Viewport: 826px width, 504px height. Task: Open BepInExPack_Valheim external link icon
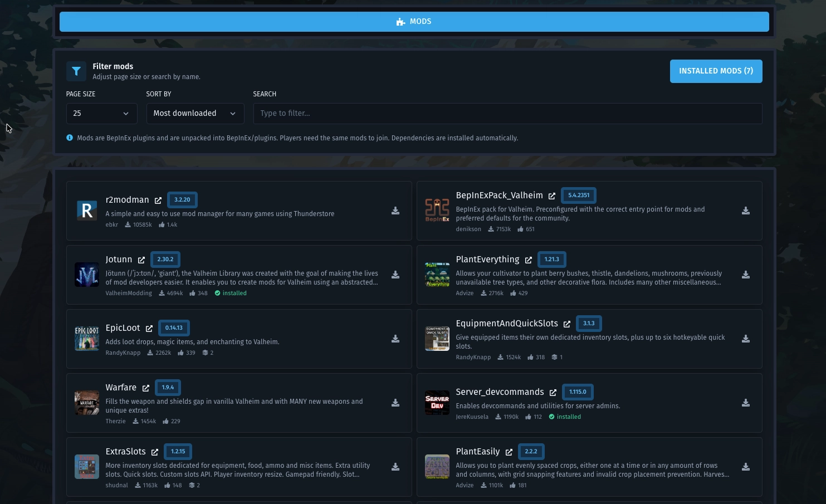(x=552, y=195)
